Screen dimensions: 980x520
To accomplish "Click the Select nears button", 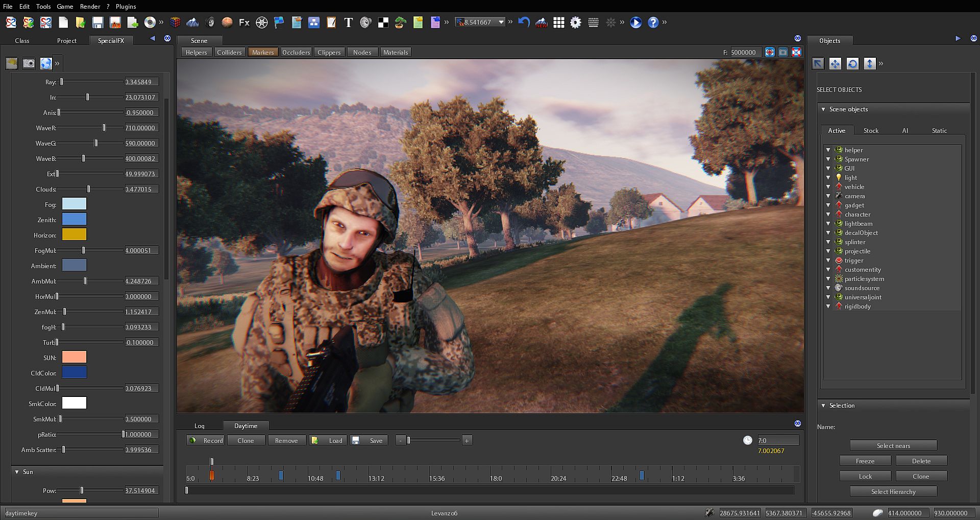I will [893, 445].
